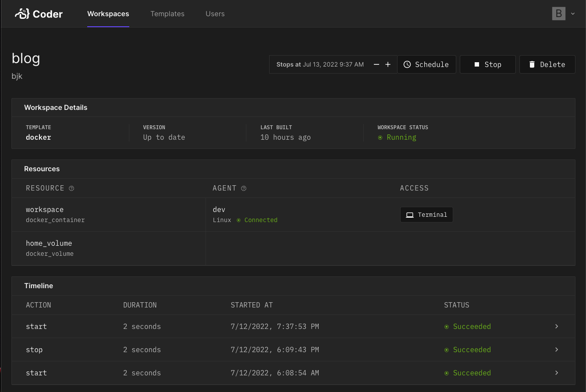Click the trash icon on Delete button

532,64
